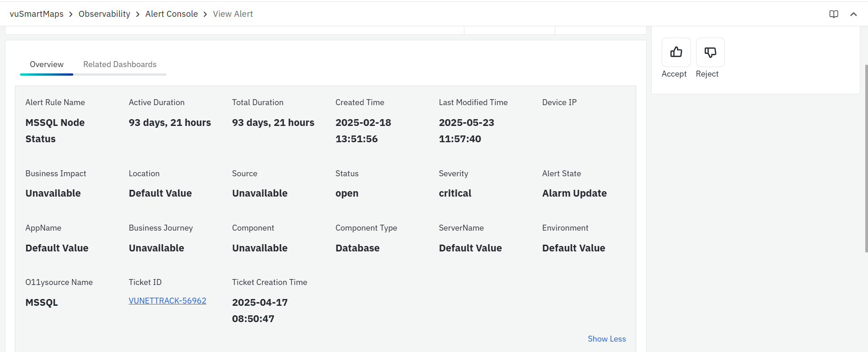
Task: Open the documentation book icon
Action: (834, 14)
